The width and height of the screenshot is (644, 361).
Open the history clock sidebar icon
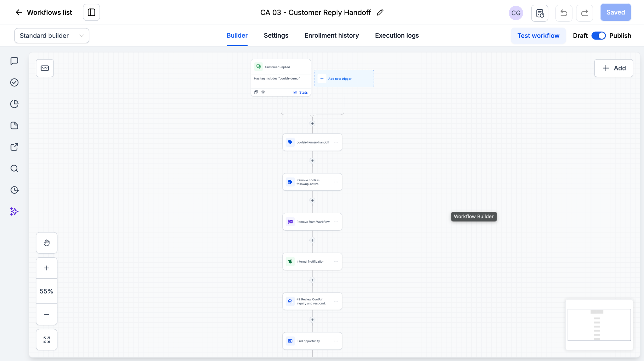[14, 190]
